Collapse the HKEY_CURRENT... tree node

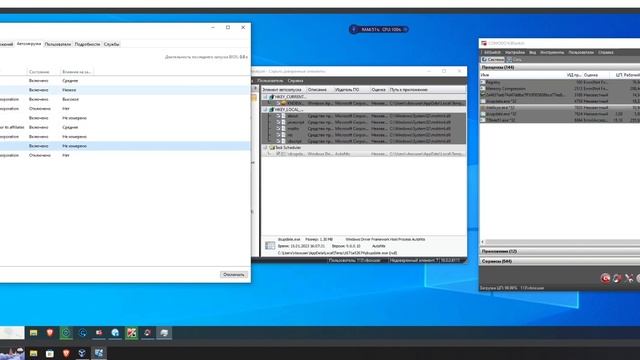tap(265, 97)
